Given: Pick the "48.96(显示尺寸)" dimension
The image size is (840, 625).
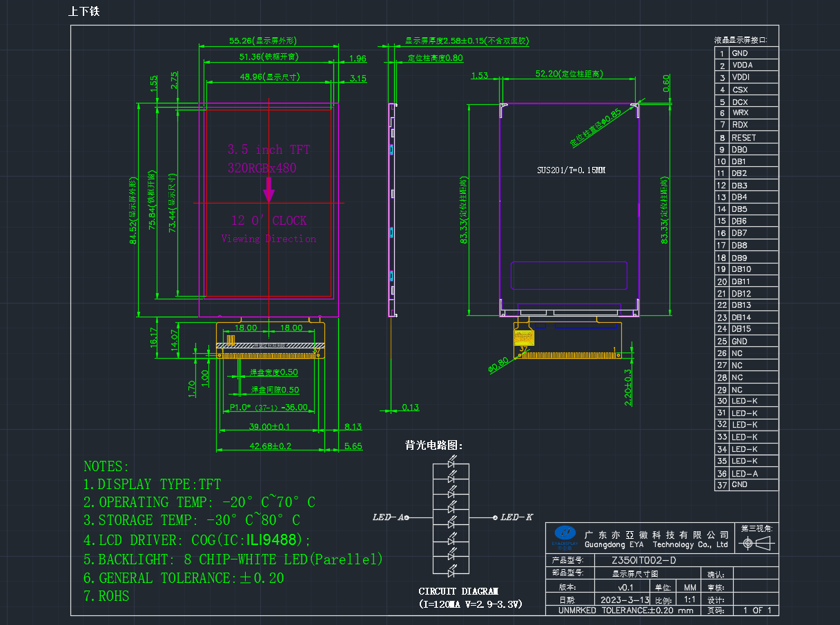Looking at the screenshot, I should pos(270,77).
